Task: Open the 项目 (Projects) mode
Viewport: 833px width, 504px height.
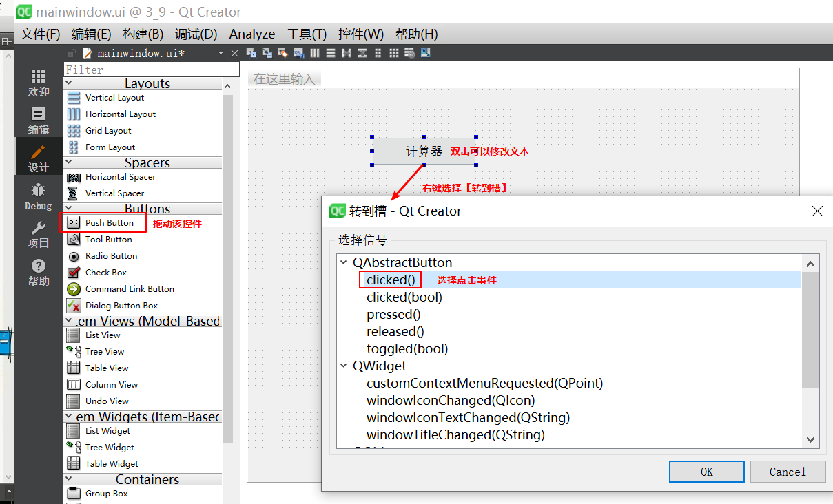Action: click(x=39, y=234)
